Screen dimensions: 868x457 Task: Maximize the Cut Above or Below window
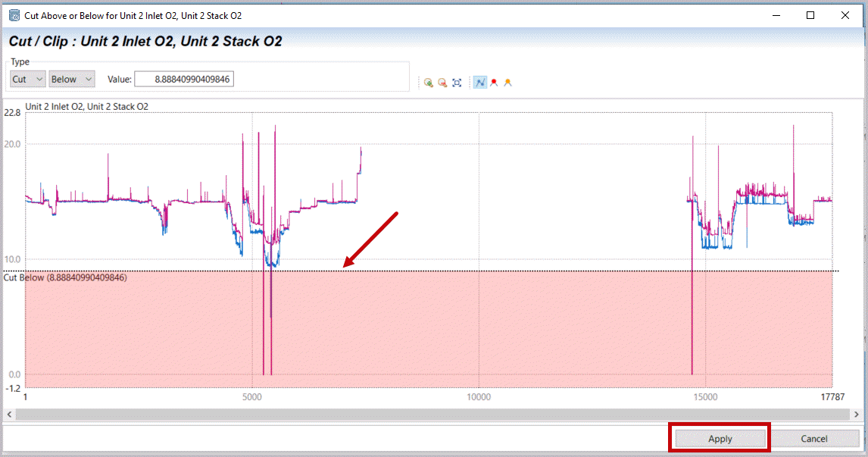810,15
